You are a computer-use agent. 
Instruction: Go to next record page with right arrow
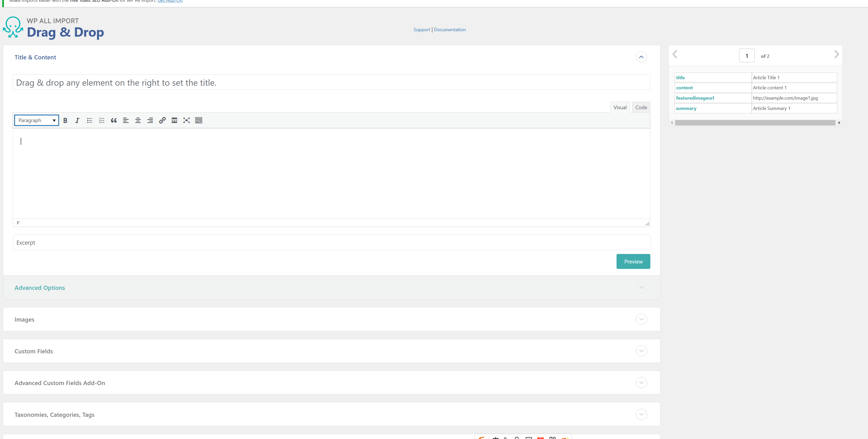click(837, 54)
